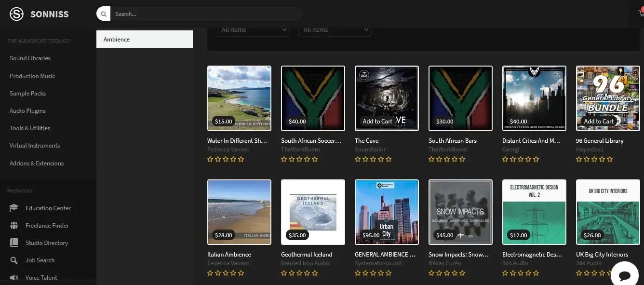The width and height of the screenshot is (644, 285).
Task: Open Audio Plugins in the sidebar
Action: [x=27, y=111]
